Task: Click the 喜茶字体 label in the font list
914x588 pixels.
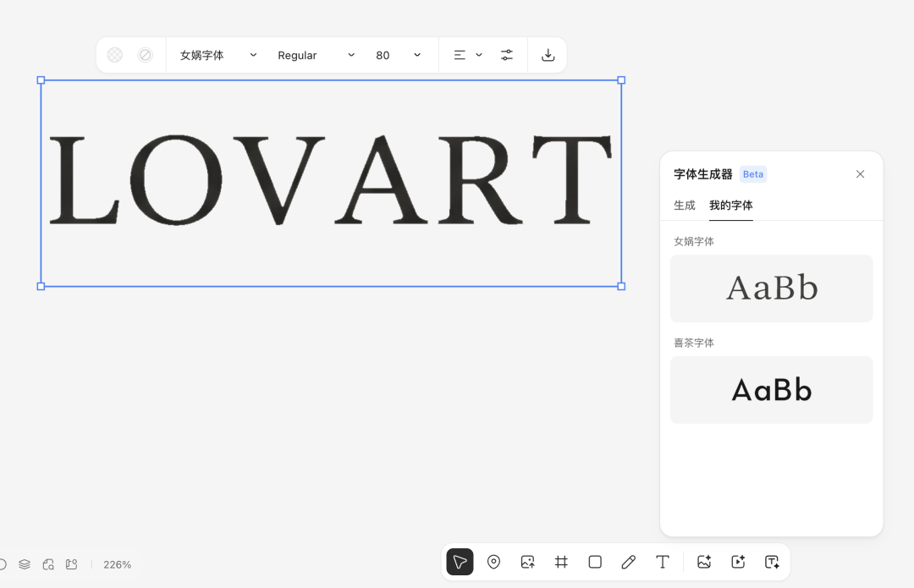Action: 694,343
